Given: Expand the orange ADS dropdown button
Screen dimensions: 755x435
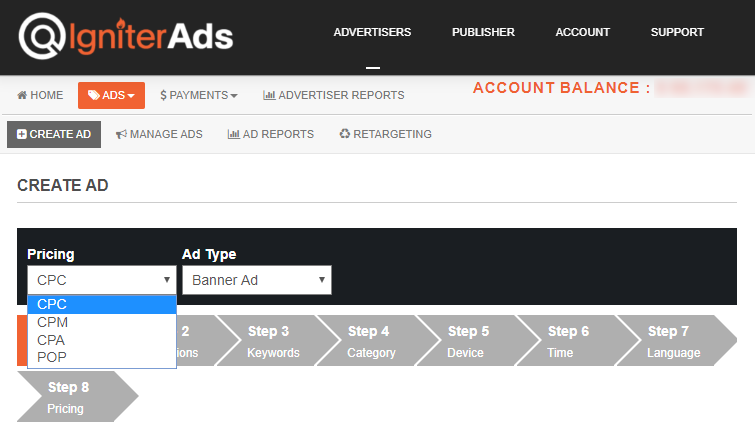Looking at the screenshot, I should click(111, 95).
